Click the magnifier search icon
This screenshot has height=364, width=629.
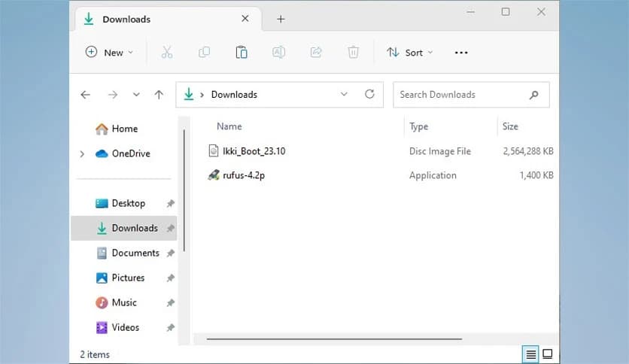(533, 95)
